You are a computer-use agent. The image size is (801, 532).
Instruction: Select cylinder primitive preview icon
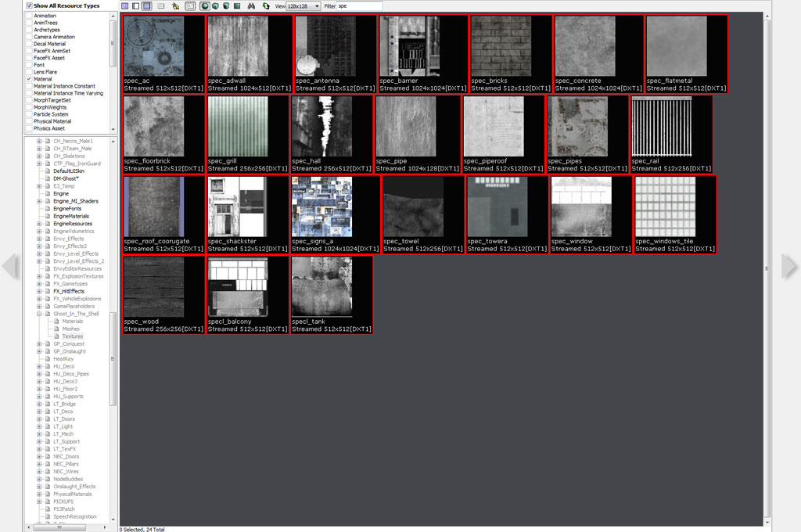pyautogui.click(x=226, y=6)
